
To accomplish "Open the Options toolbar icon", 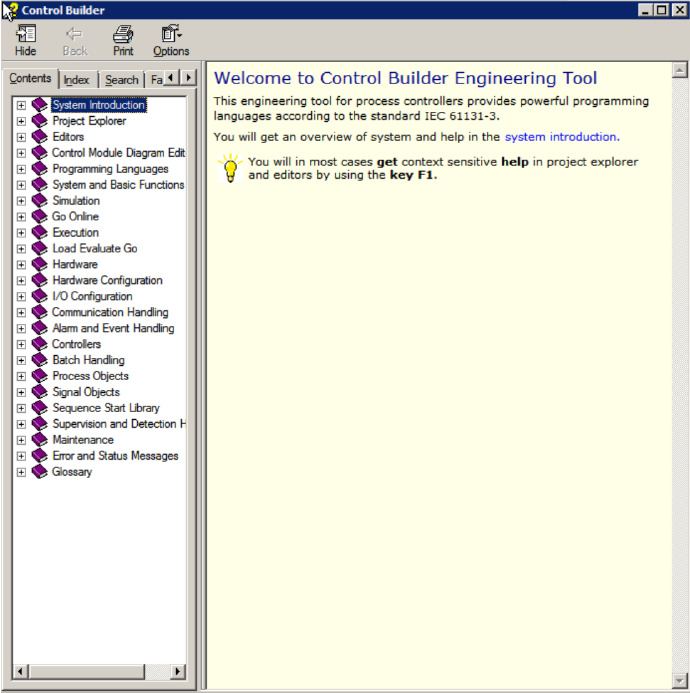I will click(171, 34).
